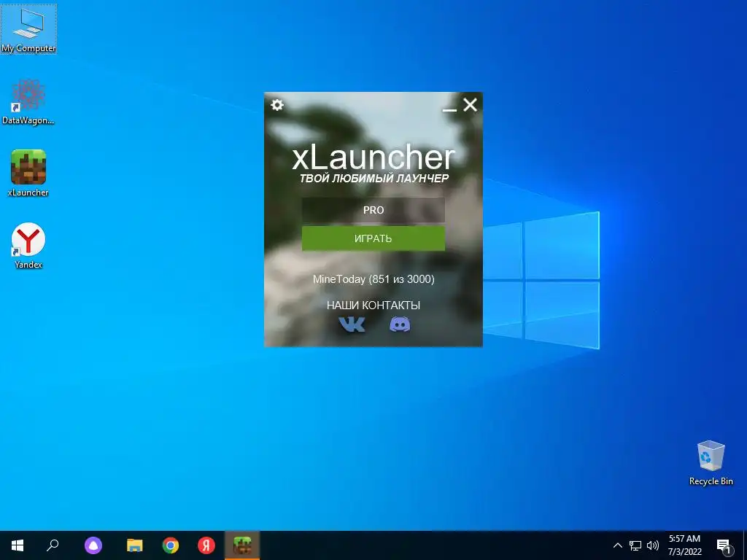Viewport: 747px width, 560px height.
Task: Click the PRO username field
Action: pyautogui.click(x=373, y=210)
